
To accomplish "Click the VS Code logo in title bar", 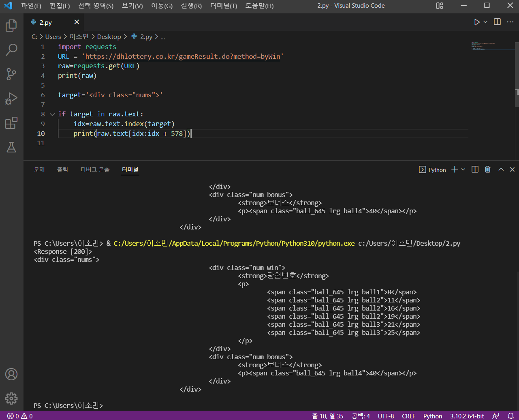I will click(x=8, y=6).
